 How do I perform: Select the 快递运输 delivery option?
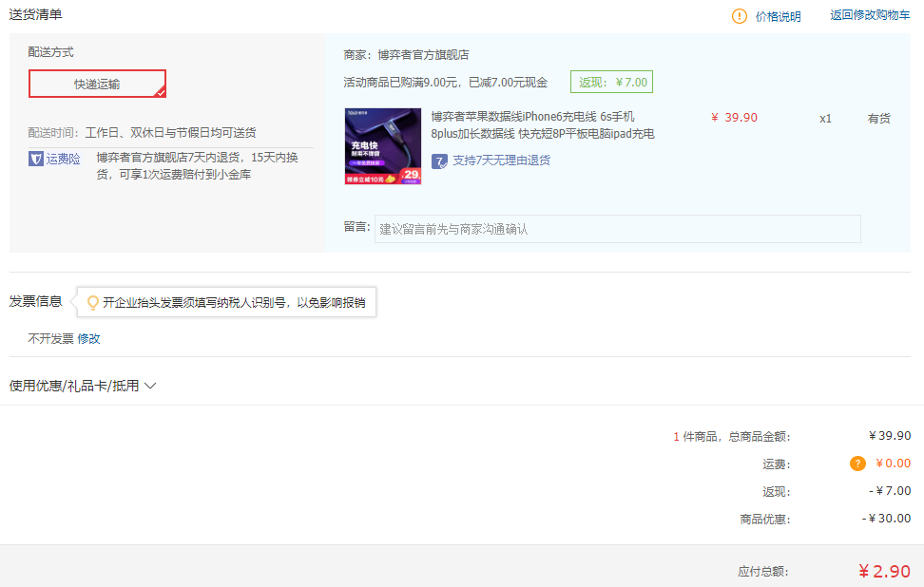97,84
